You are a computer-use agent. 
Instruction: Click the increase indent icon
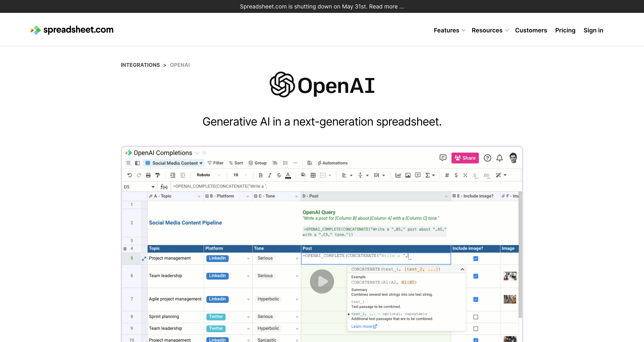point(173,175)
